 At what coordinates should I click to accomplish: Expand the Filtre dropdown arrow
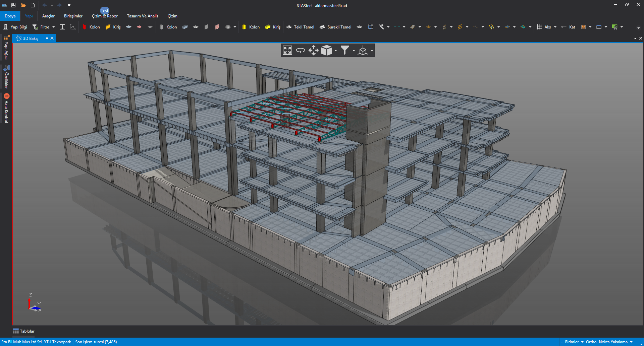[54, 27]
